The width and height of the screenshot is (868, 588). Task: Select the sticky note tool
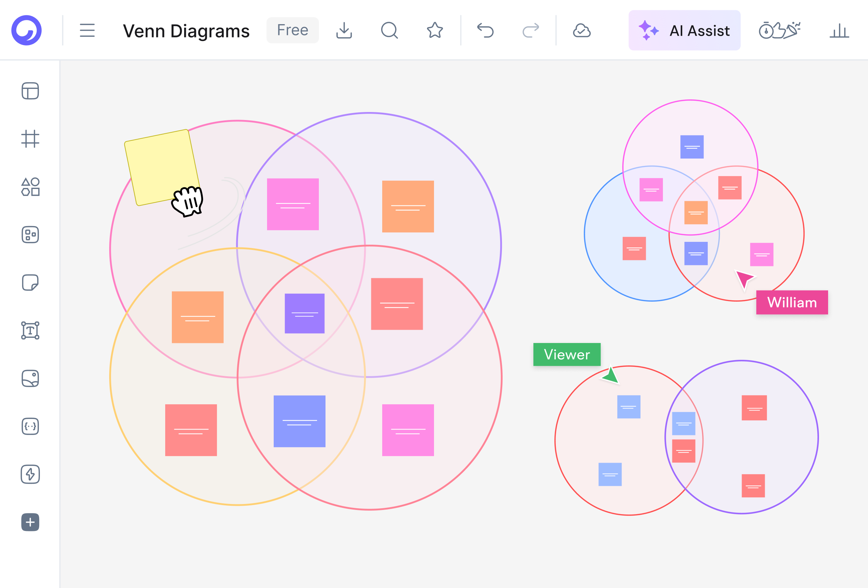click(30, 282)
